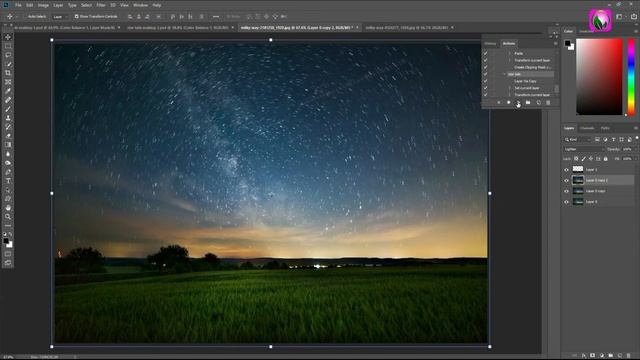Switch to the Channels tab
Image resolution: width=640 pixels, height=360 pixels.
tap(587, 128)
